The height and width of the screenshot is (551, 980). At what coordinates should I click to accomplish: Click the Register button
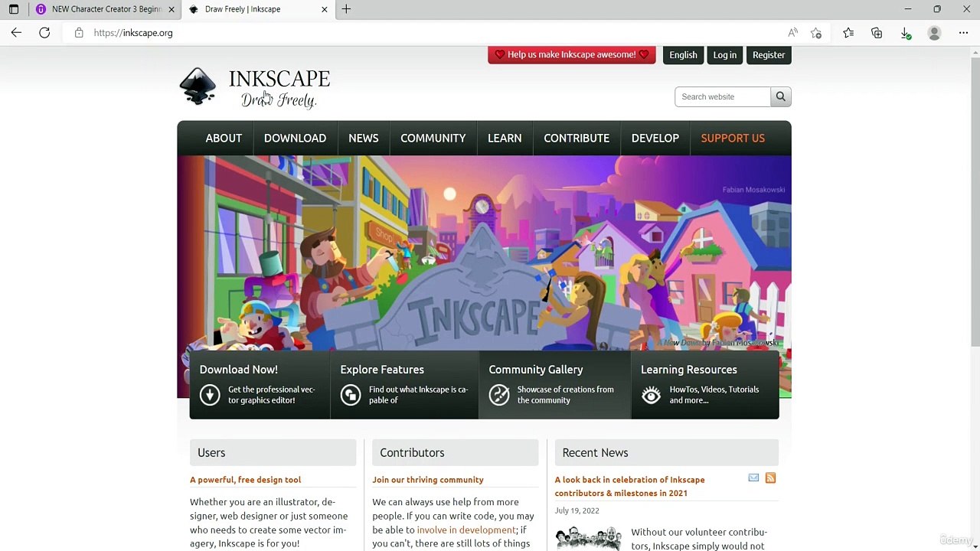[x=769, y=55]
